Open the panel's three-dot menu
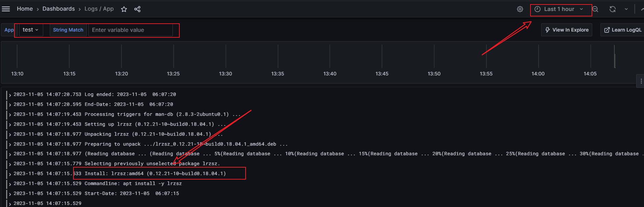Screen dimensions: 644x207 [x=641, y=81]
